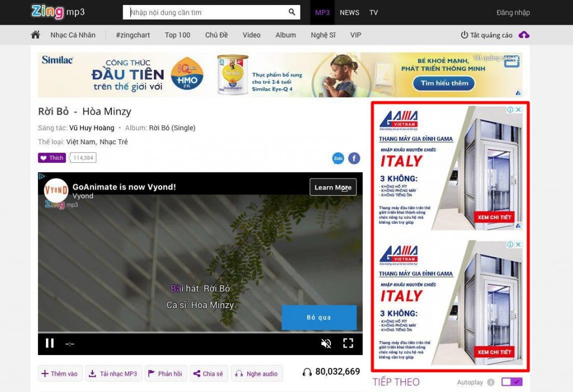Click the Phản hồi feedback button
The image size is (573, 392).
click(166, 374)
